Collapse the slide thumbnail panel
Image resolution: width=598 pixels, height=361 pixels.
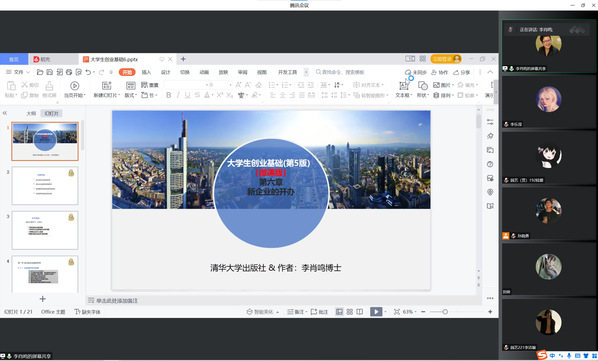5,113
